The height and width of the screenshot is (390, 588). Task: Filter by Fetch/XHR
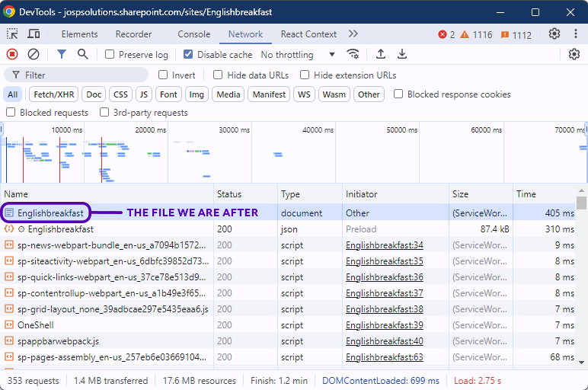click(x=53, y=94)
